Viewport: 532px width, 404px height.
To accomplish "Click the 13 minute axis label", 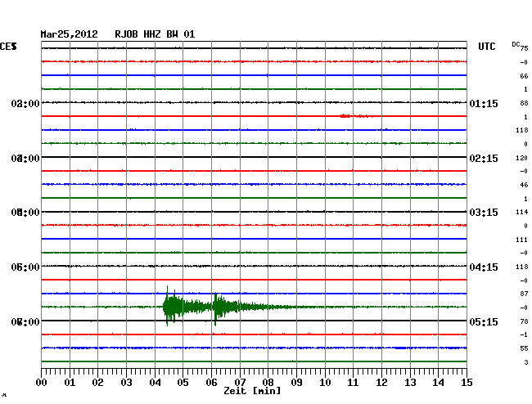I will (x=410, y=383).
